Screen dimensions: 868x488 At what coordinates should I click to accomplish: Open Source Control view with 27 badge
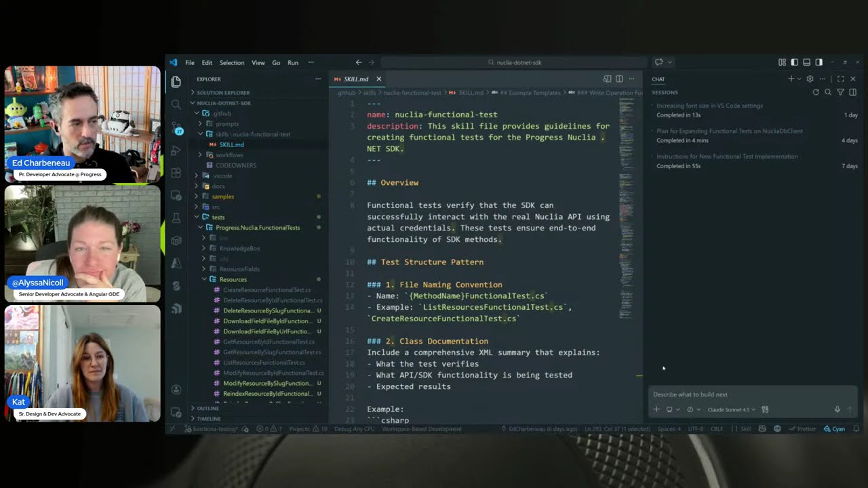[176, 128]
